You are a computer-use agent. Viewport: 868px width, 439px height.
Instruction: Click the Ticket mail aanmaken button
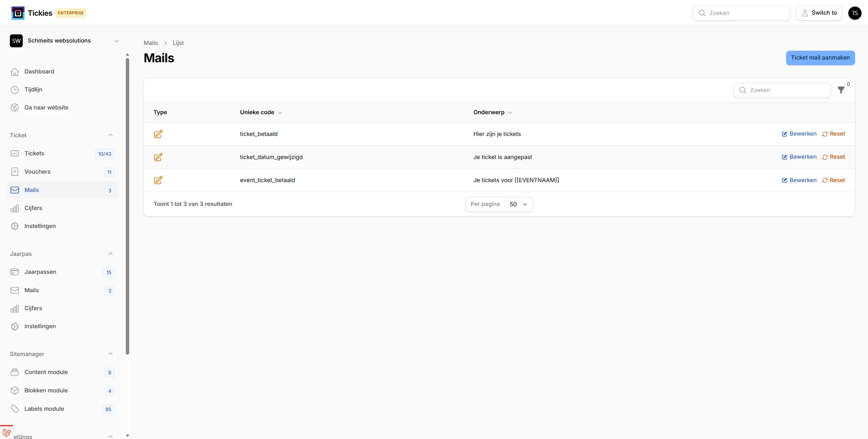point(820,58)
